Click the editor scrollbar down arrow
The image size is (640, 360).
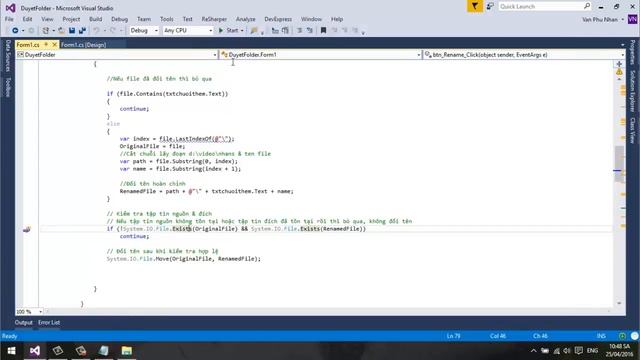tap(619, 303)
